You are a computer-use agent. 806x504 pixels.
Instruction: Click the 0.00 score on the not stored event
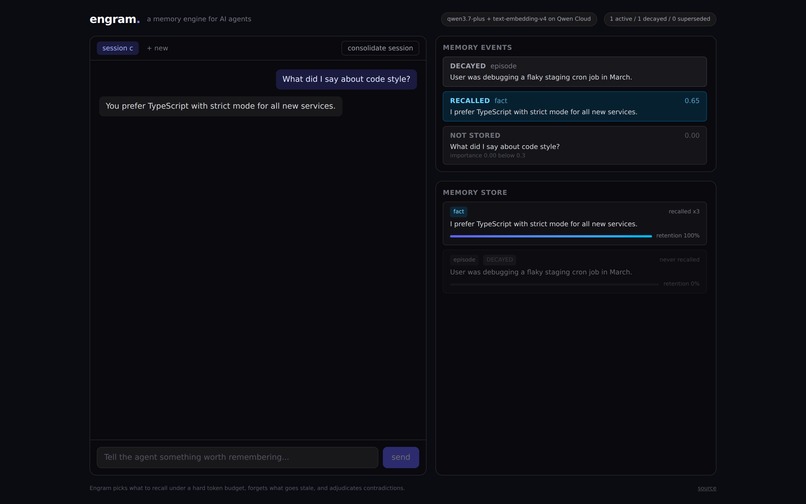tap(691, 135)
